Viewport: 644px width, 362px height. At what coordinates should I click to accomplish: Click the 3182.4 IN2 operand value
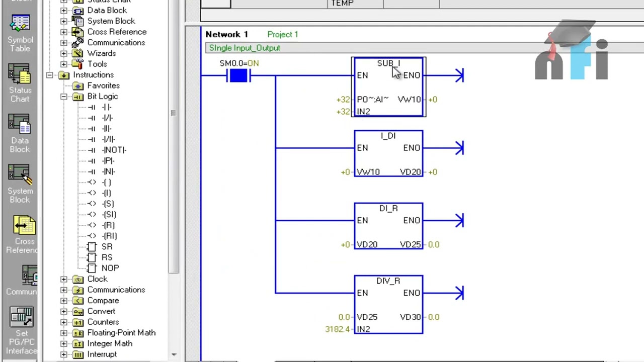click(x=337, y=329)
